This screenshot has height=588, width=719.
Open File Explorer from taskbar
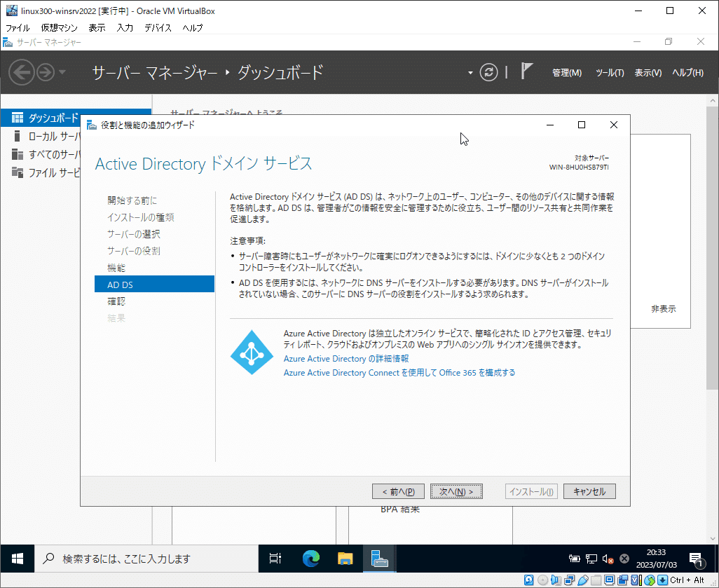pyautogui.click(x=345, y=559)
